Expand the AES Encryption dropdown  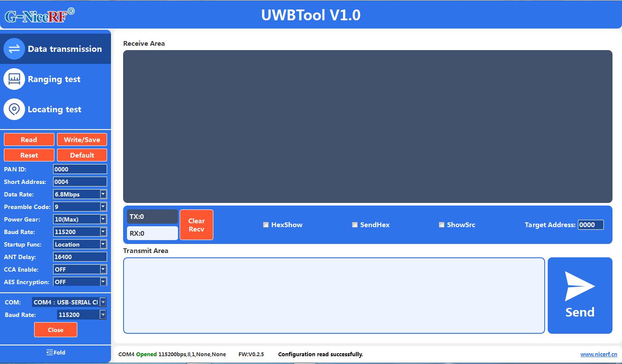pyautogui.click(x=80, y=282)
